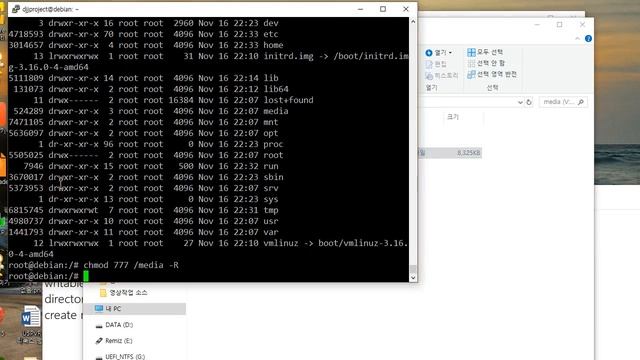The image size is (640, 360).
Task: Select 영상작업 소스 folder in navigation pane
Action: [128, 293]
